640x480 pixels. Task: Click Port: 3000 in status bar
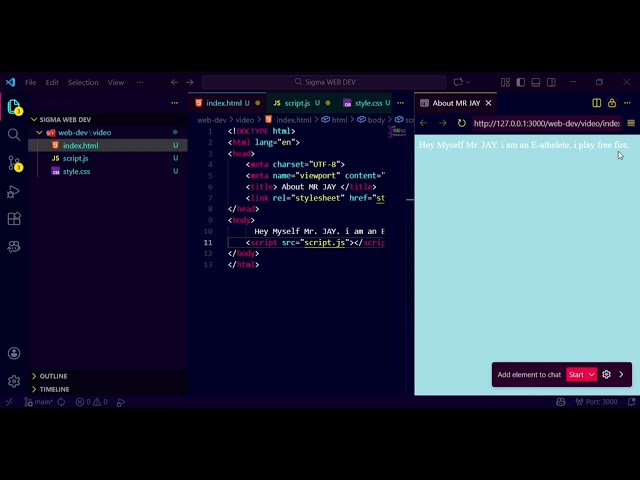[596, 402]
